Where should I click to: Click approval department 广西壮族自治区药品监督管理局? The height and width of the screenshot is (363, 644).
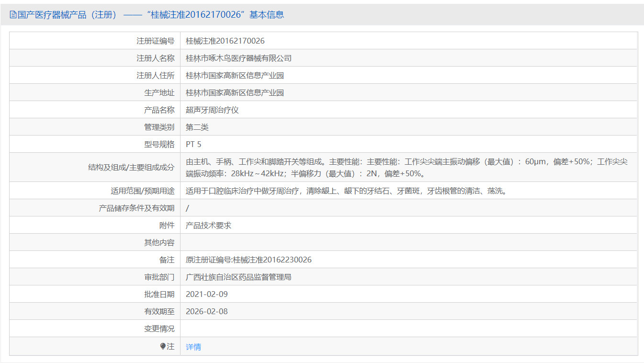[x=238, y=277]
